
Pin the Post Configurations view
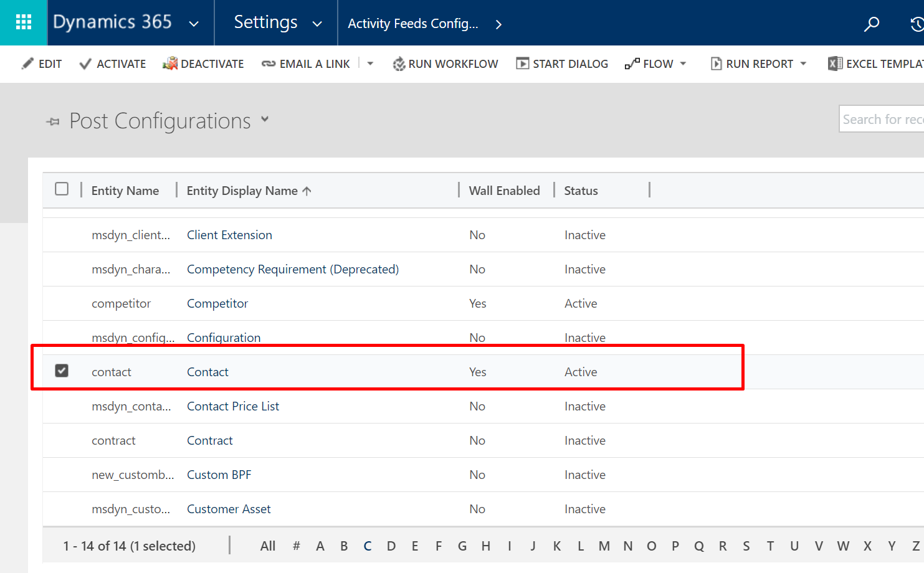(53, 121)
